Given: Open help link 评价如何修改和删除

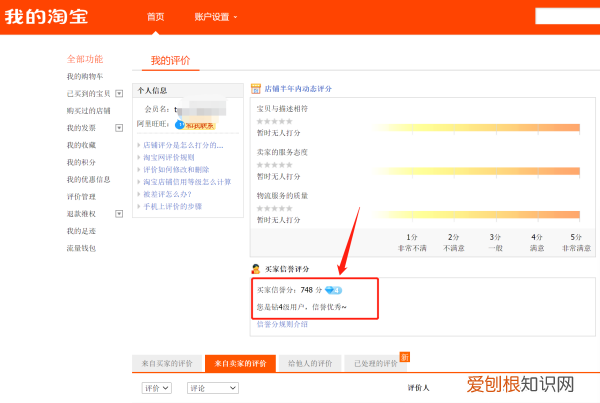Looking at the screenshot, I should 176,170.
